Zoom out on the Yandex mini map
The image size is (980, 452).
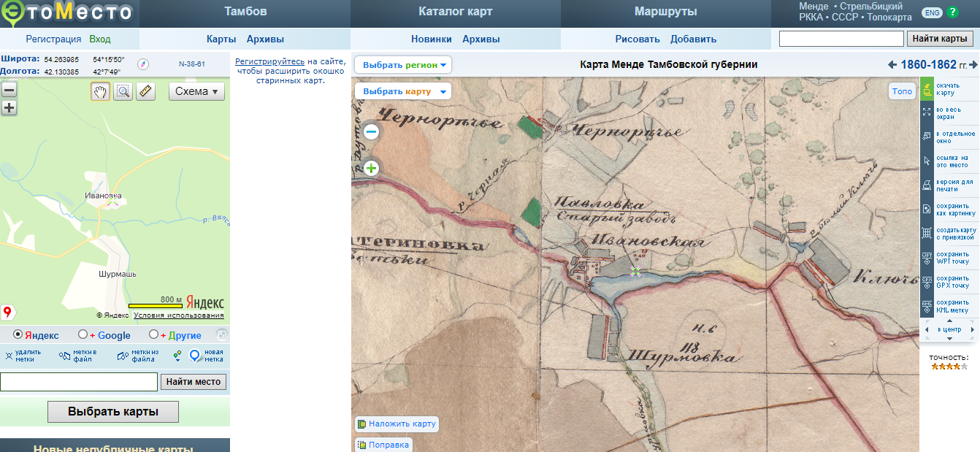click(x=9, y=90)
